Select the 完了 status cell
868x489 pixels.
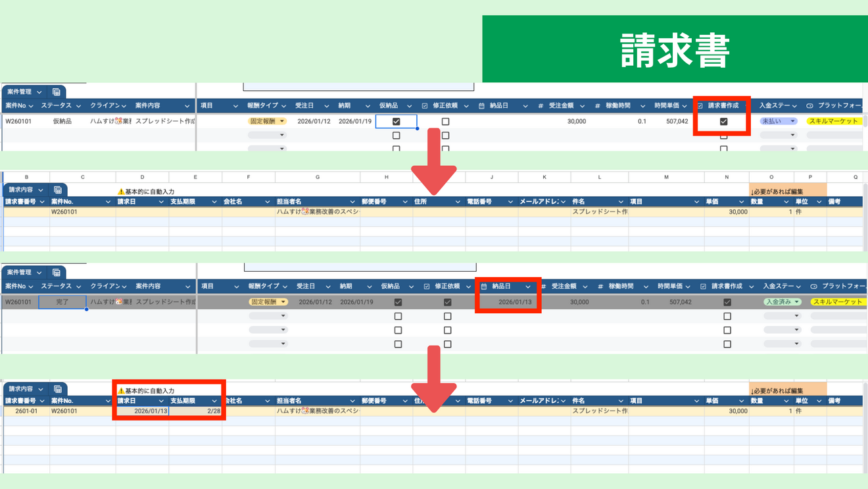click(x=62, y=302)
